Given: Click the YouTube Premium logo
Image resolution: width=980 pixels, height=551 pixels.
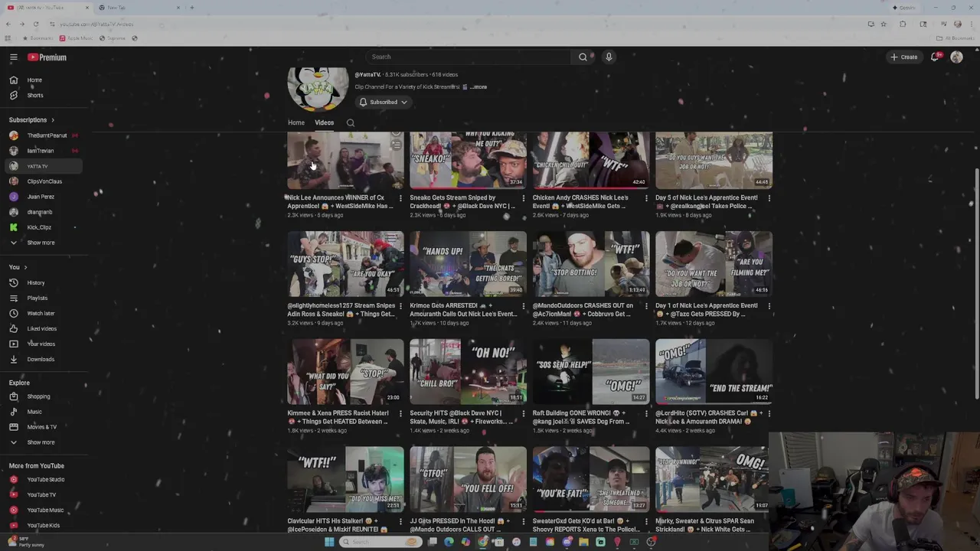Looking at the screenshot, I should coord(47,57).
